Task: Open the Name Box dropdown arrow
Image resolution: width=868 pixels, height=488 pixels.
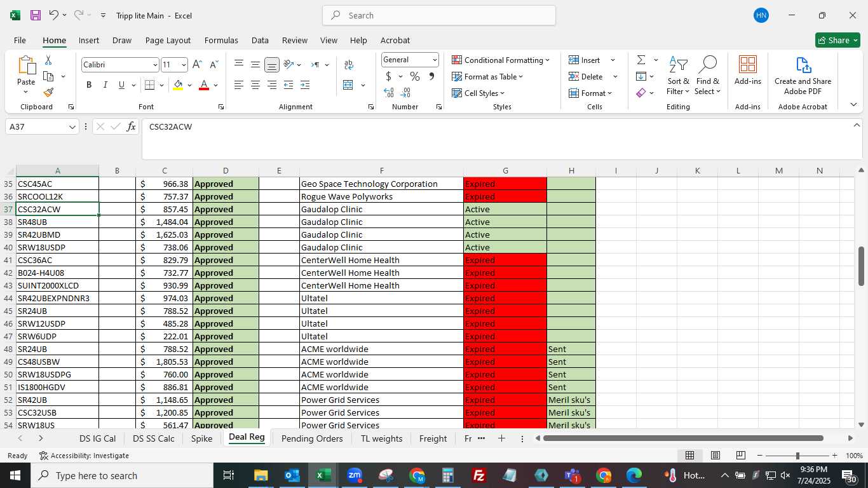Action: pyautogui.click(x=72, y=126)
